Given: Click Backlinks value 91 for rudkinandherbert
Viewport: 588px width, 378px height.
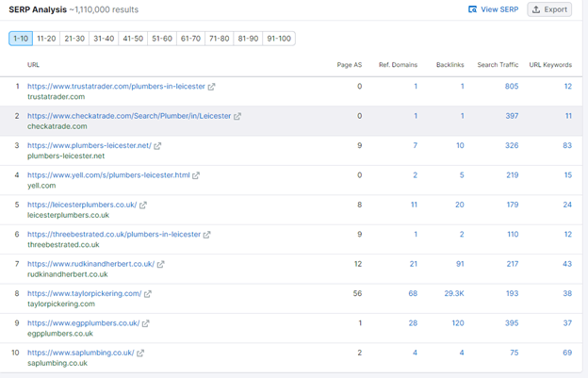Looking at the screenshot, I should (x=460, y=264).
